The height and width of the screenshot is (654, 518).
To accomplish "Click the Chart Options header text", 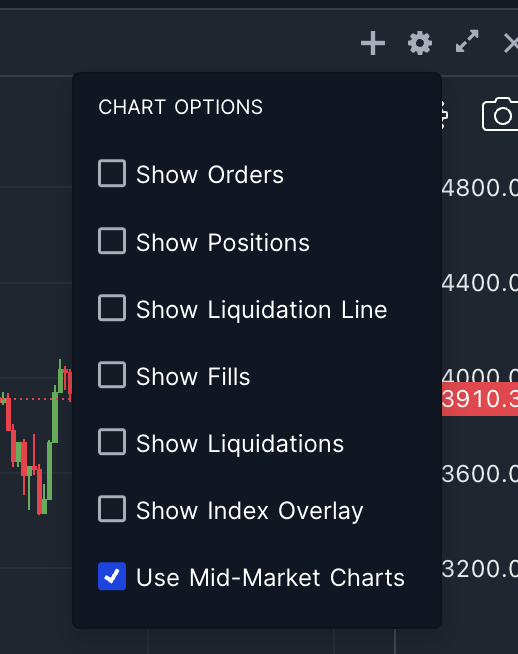I will (x=181, y=107).
